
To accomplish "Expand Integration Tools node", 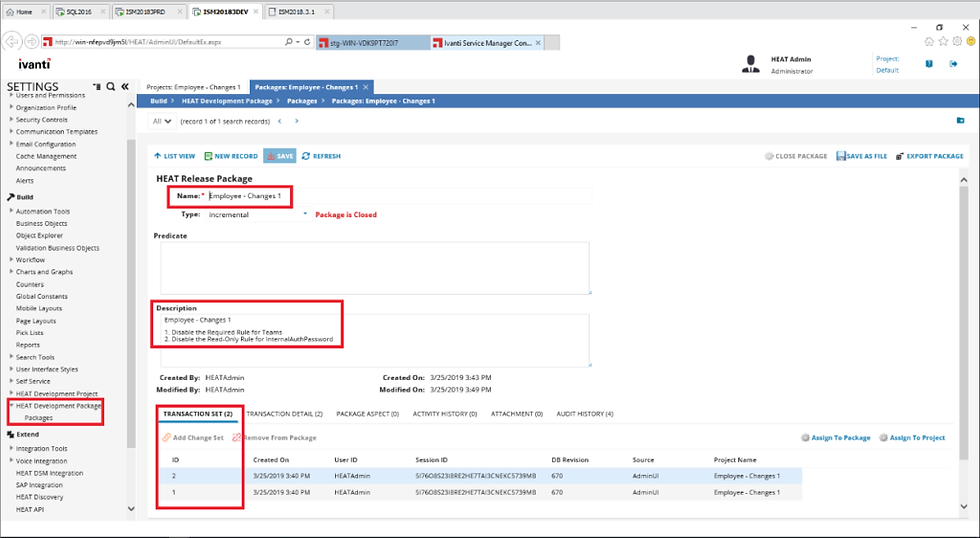I will coord(11,448).
